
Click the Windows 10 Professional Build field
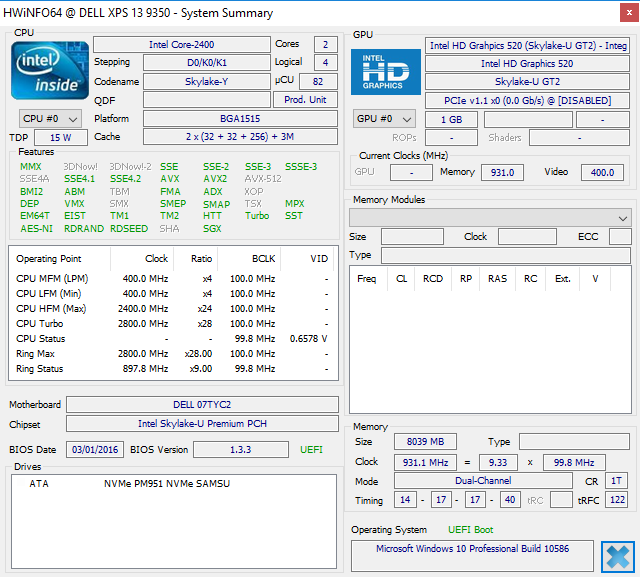(x=472, y=556)
